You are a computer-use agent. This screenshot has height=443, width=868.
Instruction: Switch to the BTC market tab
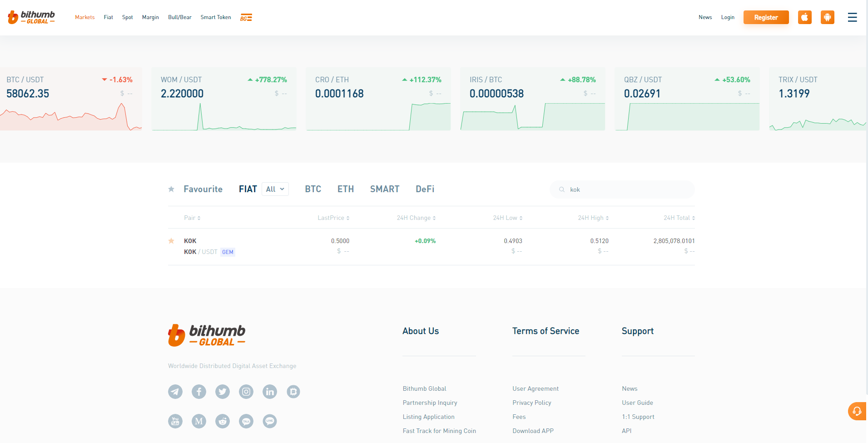[313, 189]
